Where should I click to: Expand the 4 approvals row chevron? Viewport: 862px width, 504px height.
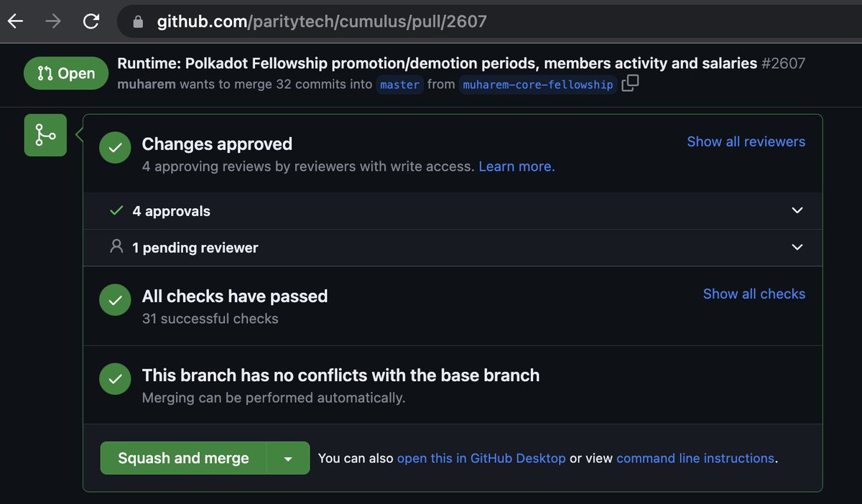[x=797, y=210]
